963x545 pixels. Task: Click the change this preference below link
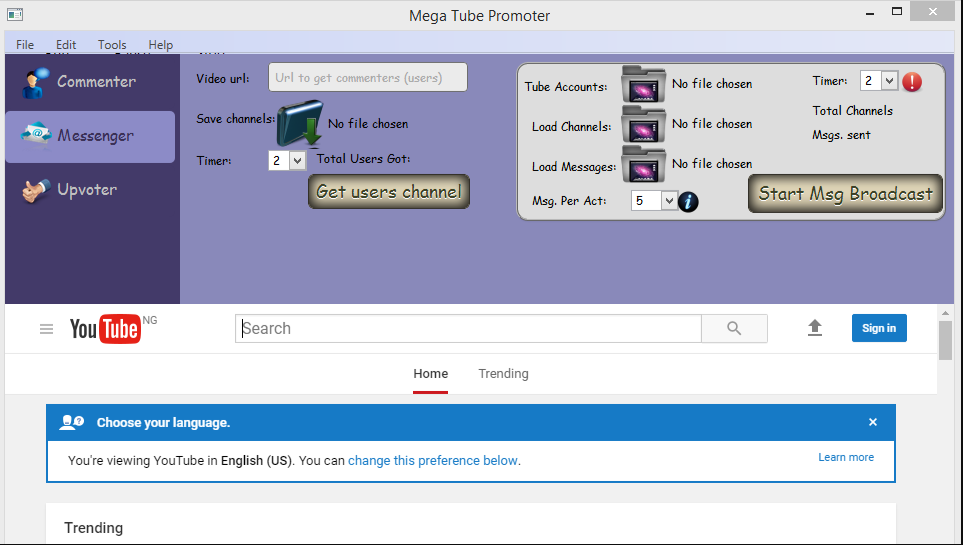click(433, 460)
